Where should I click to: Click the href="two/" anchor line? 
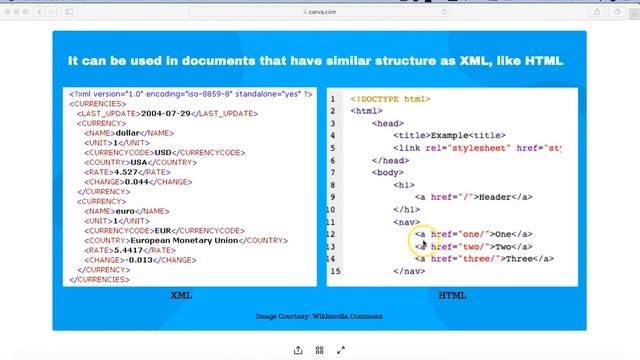[473, 247]
